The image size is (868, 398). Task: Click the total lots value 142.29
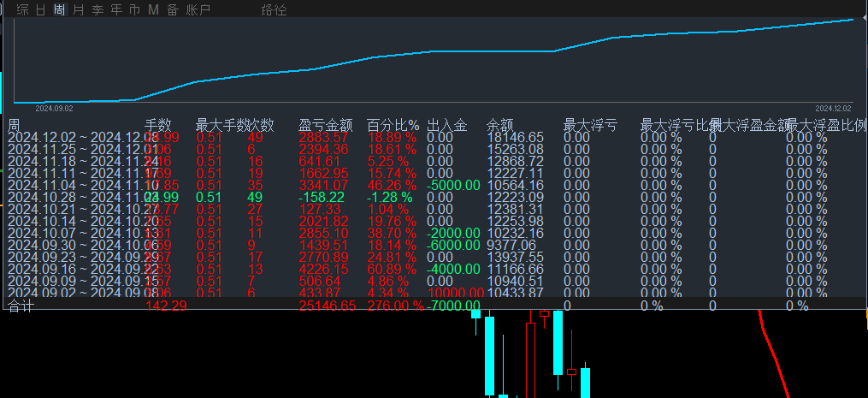tap(166, 306)
